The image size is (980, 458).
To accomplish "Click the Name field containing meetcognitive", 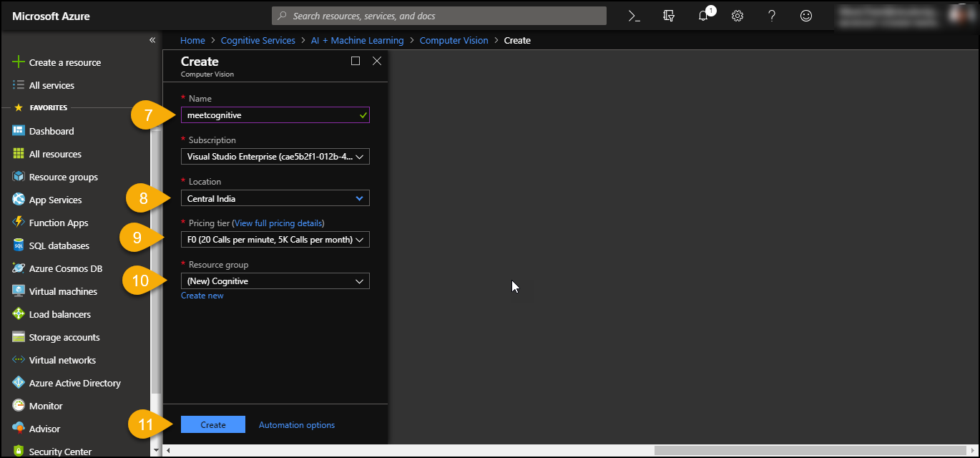I will (275, 114).
